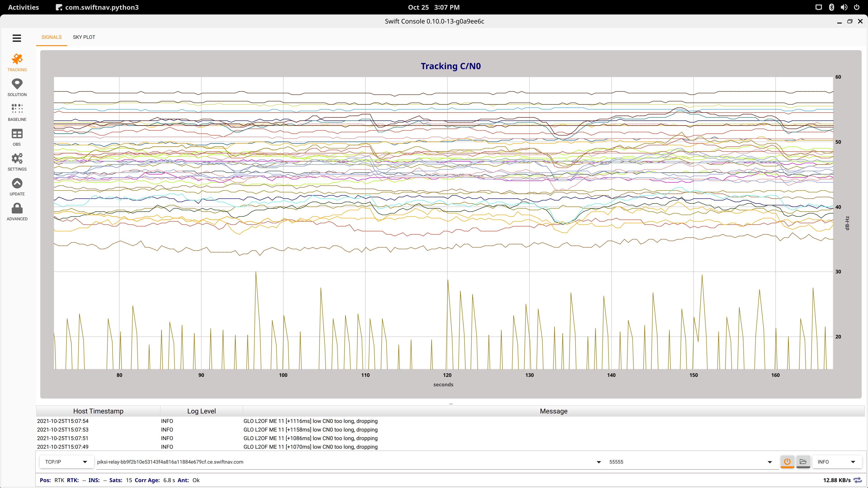Expand the TCP/IP connection type dropdown
The width and height of the screenshot is (868, 488).
click(85, 462)
